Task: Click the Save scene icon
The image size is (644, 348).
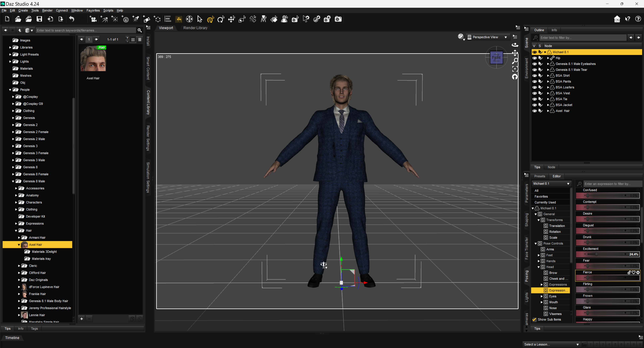Action: tap(39, 19)
